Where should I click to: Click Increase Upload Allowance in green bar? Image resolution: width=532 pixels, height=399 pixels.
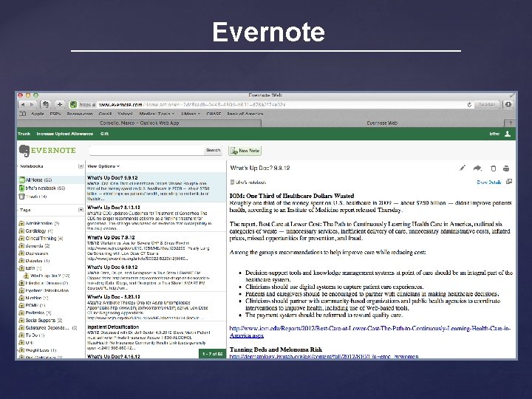[x=65, y=134]
